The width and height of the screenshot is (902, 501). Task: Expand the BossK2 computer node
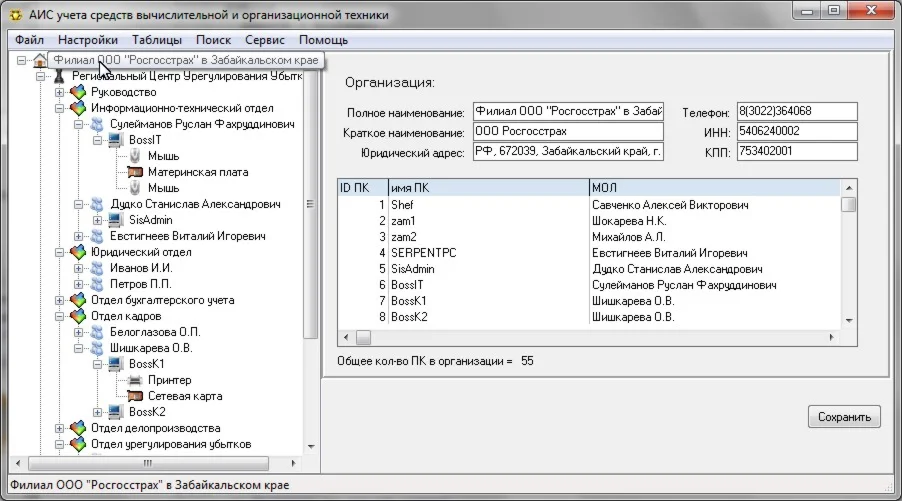click(x=97, y=413)
